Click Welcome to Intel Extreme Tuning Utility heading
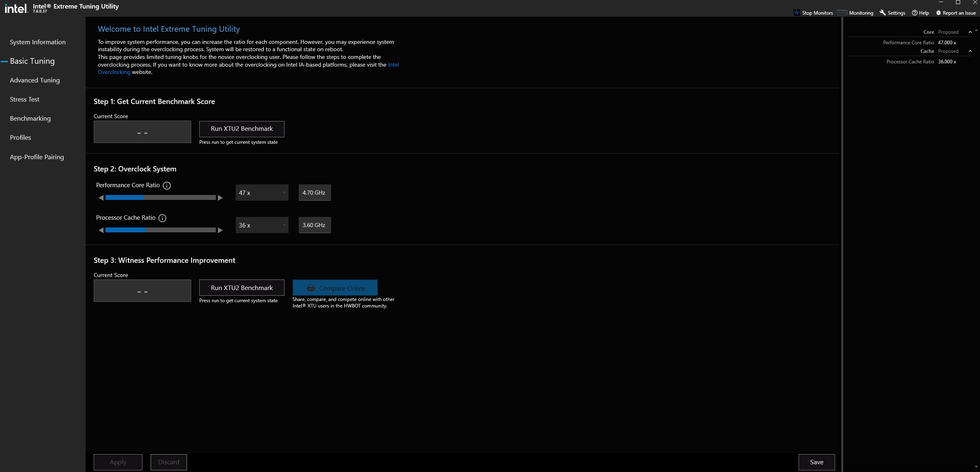 (x=169, y=29)
